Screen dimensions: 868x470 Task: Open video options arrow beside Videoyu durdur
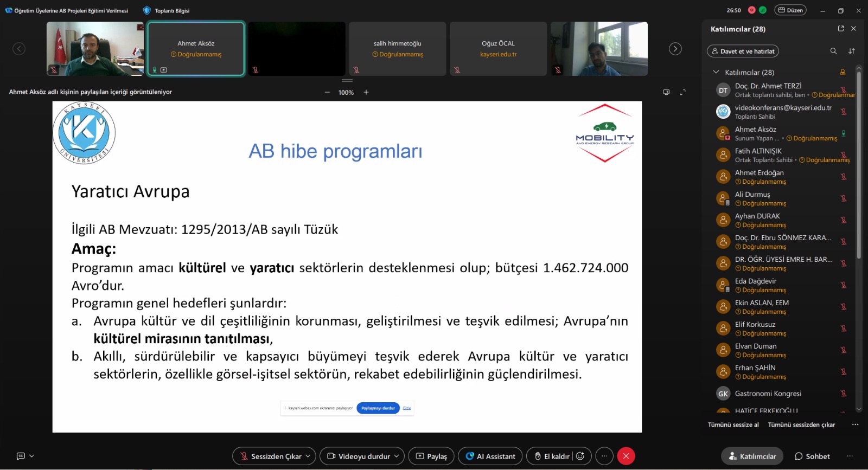tap(397, 456)
